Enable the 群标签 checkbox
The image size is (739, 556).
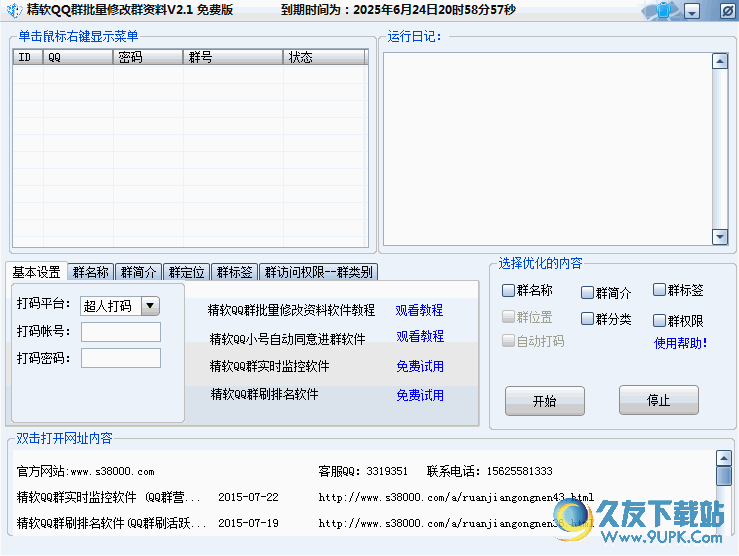coord(659,290)
